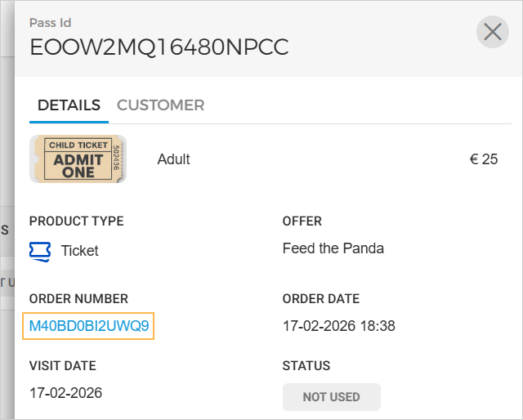523x420 pixels.
Task: Click the OFFER label
Action: coord(302,221)
